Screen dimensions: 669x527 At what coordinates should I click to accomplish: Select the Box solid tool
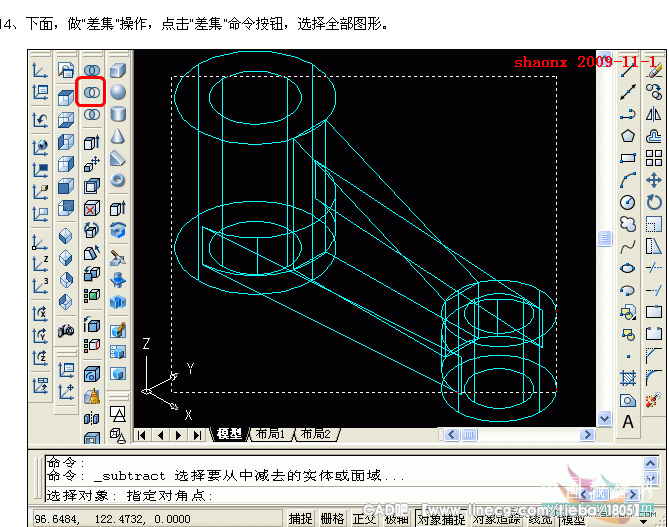click(x=118, y=70)
